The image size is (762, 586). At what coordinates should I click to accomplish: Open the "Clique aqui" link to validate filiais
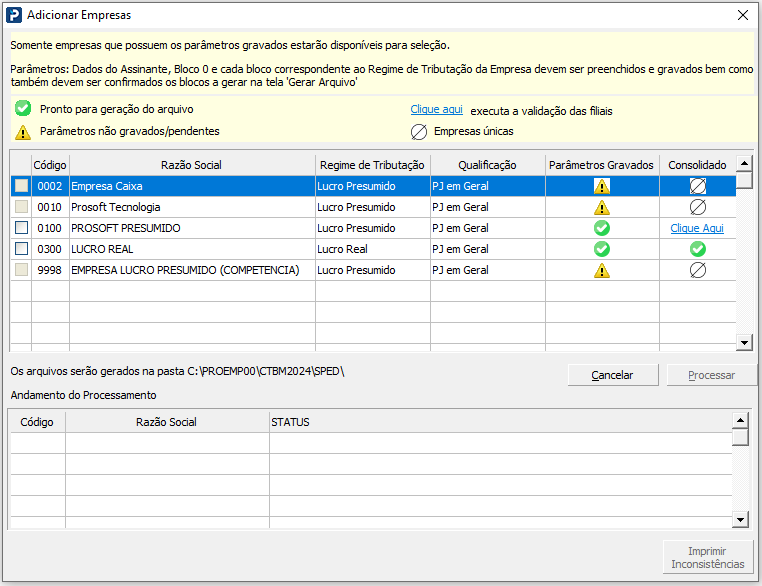pos(436,109)
